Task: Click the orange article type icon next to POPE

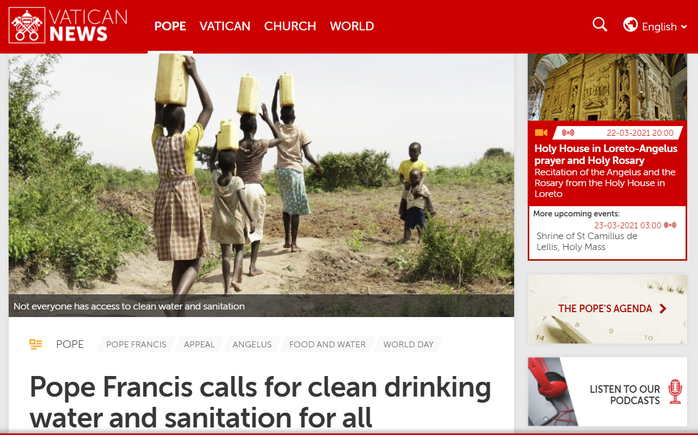Action: [x=36, y=344]
